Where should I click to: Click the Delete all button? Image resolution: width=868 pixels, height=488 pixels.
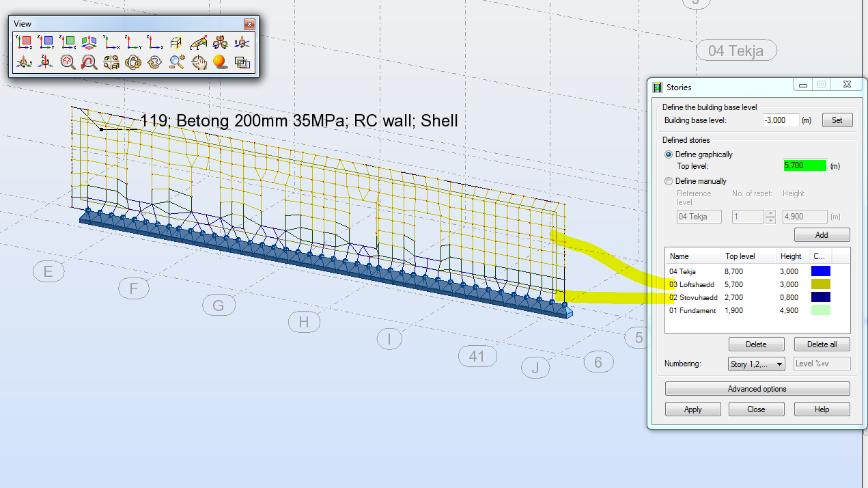pos(822,344)
